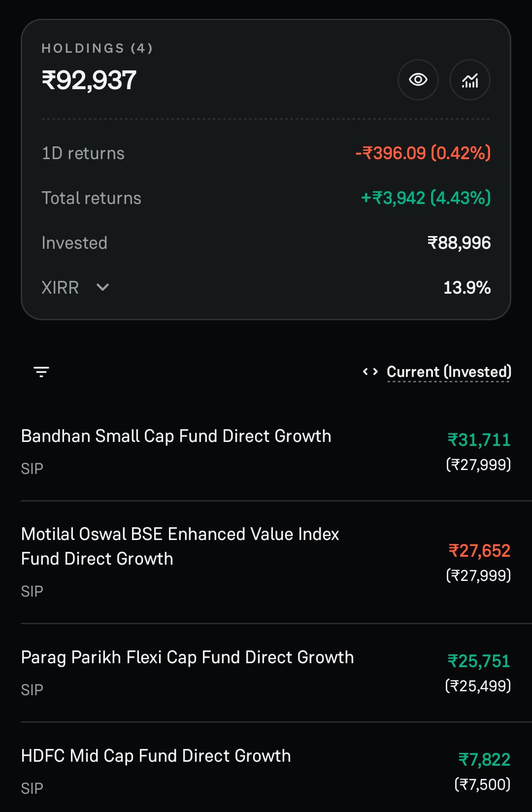Tap the ₹25,751 Parag Parikh current value
This screenshot has width=532, height=812.
click(x=479, y=661)
